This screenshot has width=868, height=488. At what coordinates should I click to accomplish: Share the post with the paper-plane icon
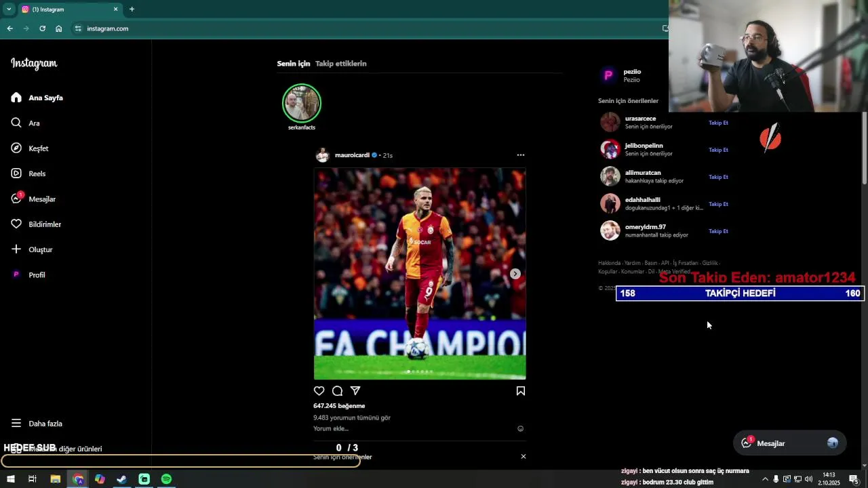click(355, 391)
